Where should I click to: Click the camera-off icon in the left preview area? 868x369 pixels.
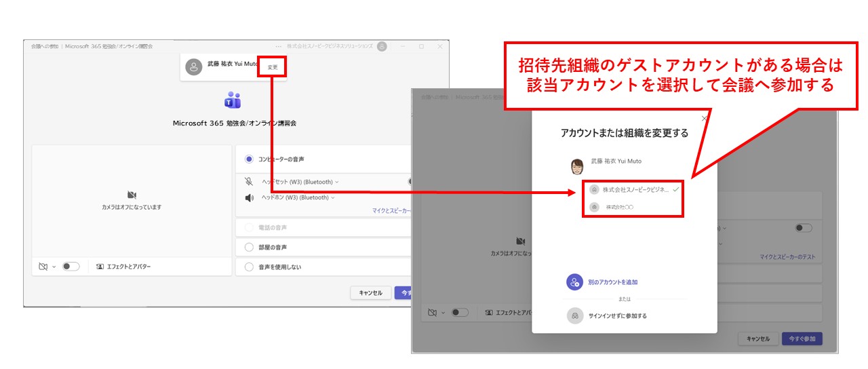click(x=132, y=195)
